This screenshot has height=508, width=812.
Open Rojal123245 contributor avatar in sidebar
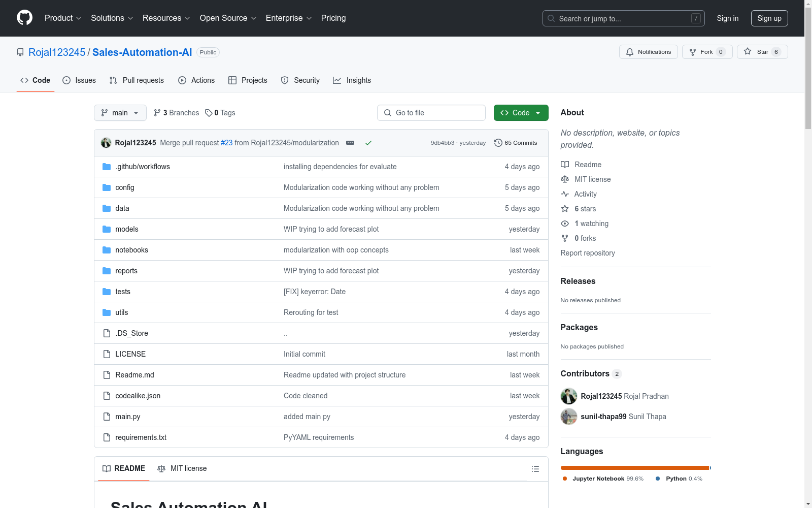(x=569, y=396)
